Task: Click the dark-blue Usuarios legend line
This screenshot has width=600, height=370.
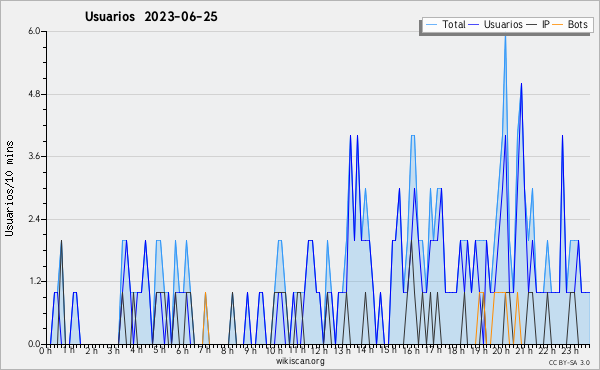Action: 474,25
